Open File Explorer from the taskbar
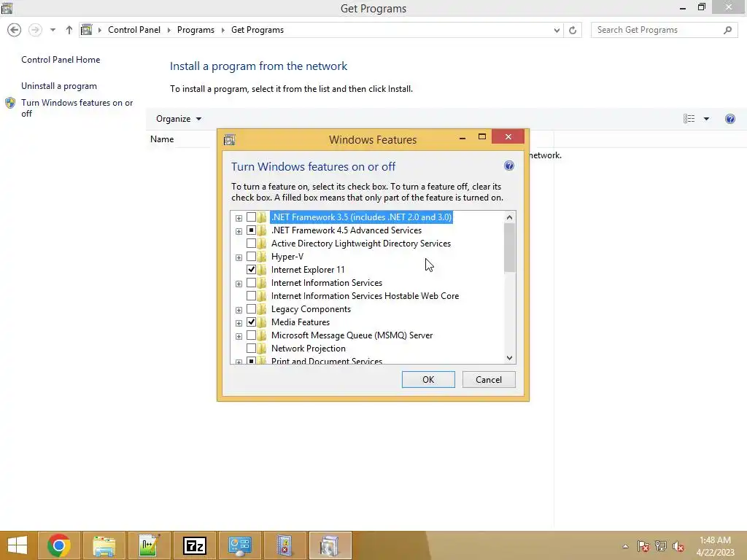Viewport: 747px width, 560px height. (104, 545)
